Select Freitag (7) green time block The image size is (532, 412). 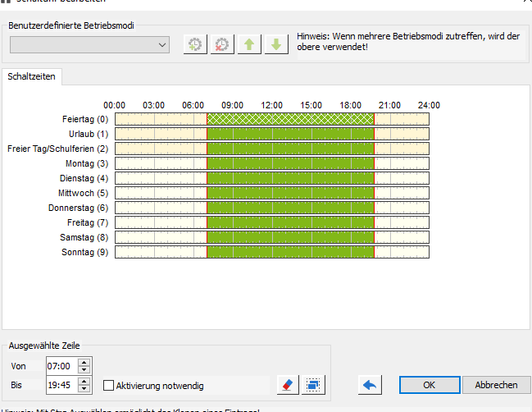(291, 222)
